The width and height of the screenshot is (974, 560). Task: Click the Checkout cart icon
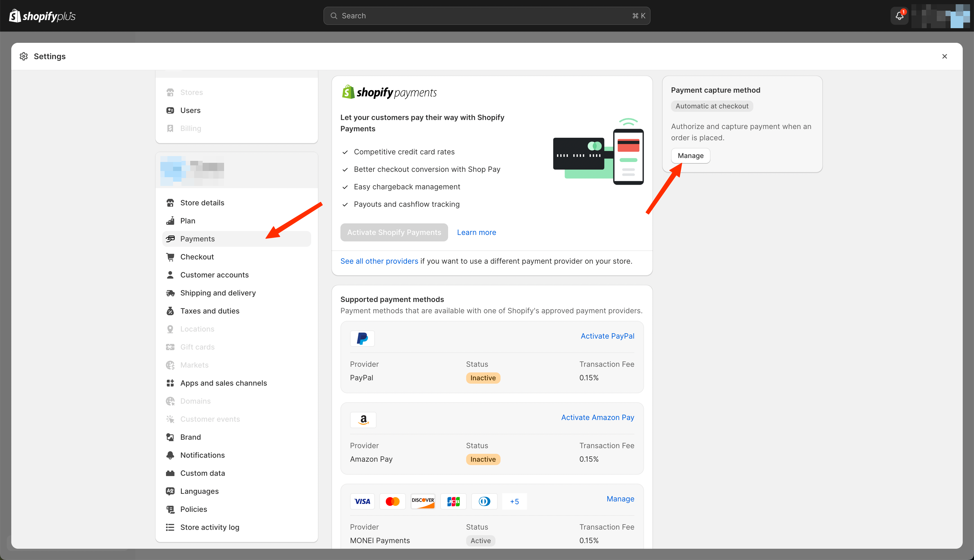170,257
